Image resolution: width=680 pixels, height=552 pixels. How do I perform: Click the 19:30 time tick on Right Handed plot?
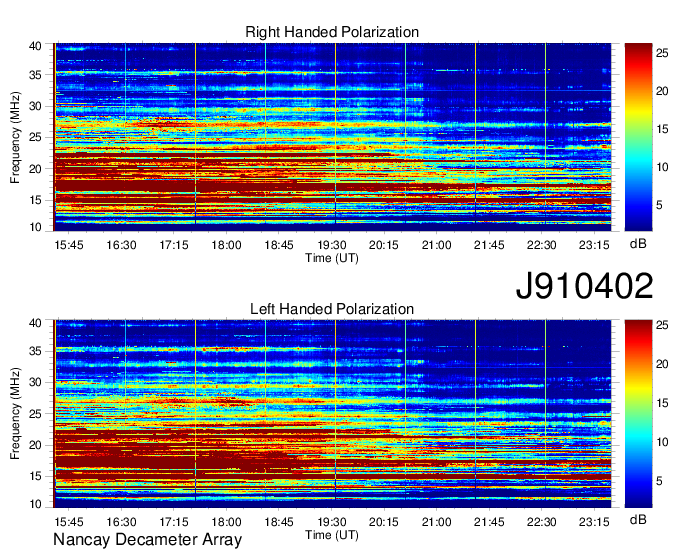(x=331, y=245)
